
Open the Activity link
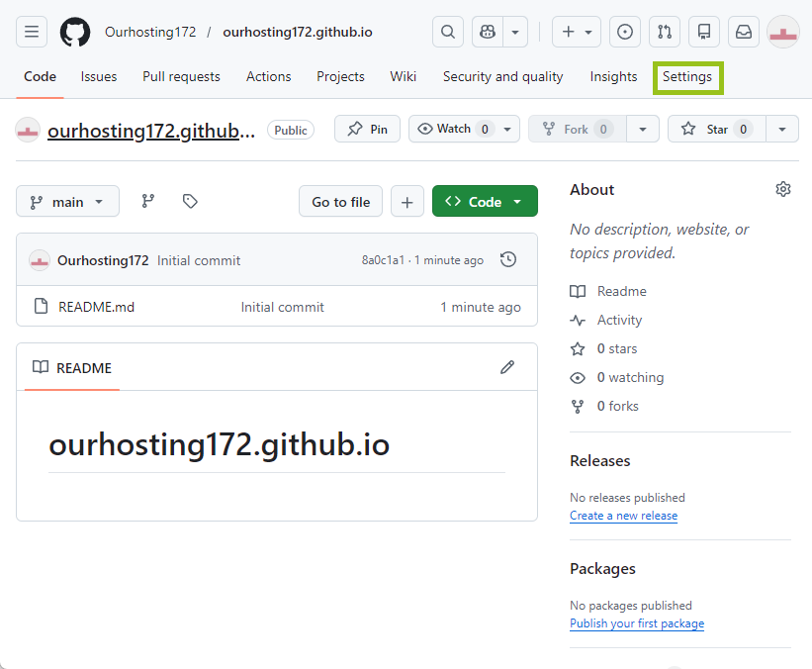click(x=619, y=320)
